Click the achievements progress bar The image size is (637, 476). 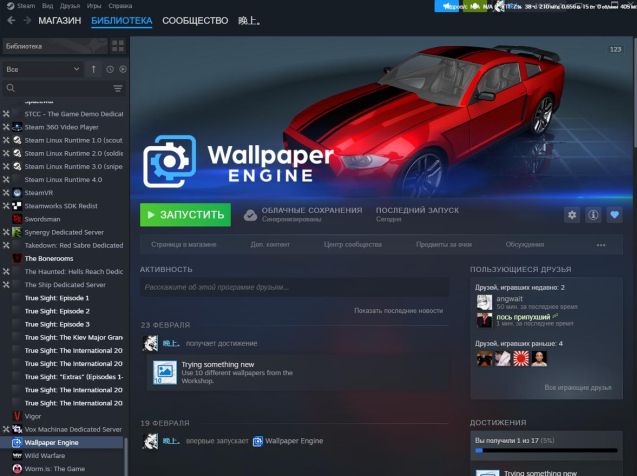click(x=547, y=450)
